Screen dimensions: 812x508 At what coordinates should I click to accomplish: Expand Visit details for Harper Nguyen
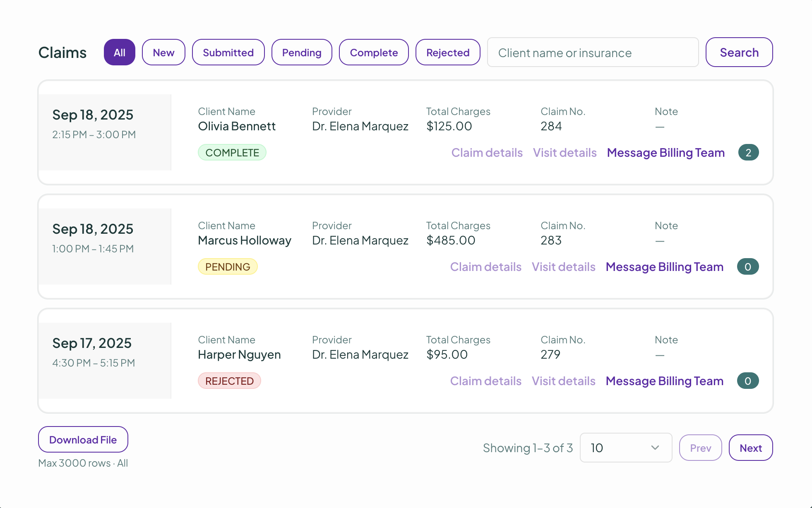[x=563, y=381]
